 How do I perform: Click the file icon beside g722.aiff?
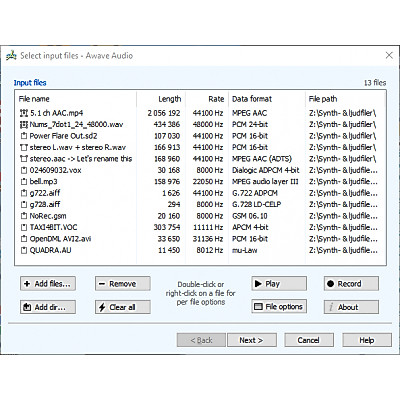[24, 193]
